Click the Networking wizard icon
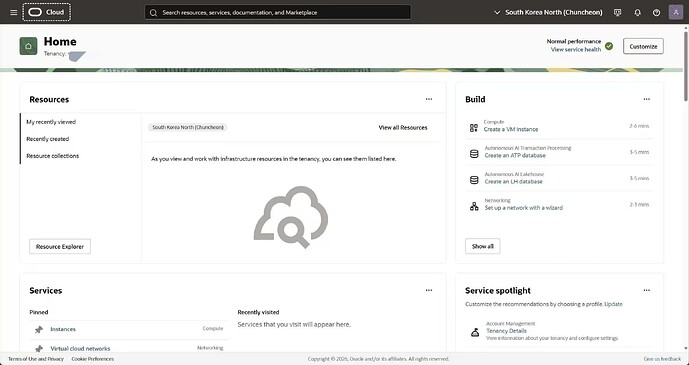Image resolution: width=689 pixels, height=365 pixels. coord(474,206)
